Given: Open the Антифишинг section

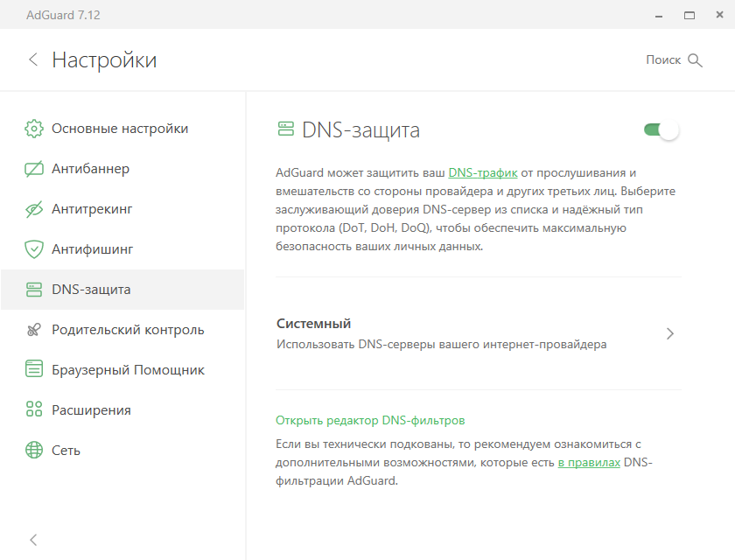Looking at the screenshot, I should (x=122, y=249).
